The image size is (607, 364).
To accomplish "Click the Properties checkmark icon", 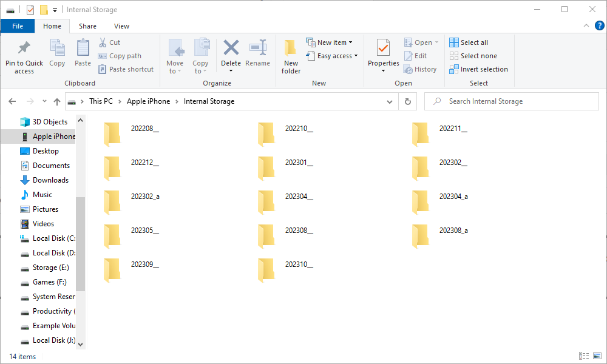I will [x=383, y=48].
